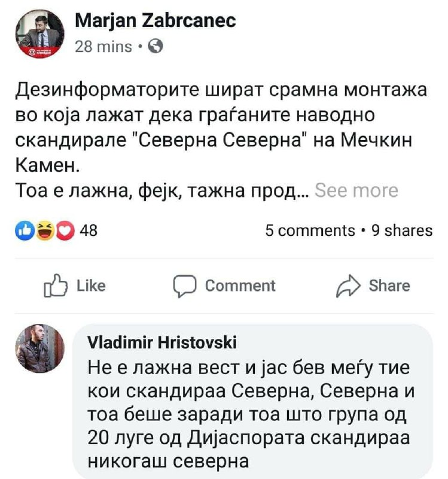View the 9 shares list
This screenshot has width=448, height=479.
pyautogui.click(x=402, y=231)
